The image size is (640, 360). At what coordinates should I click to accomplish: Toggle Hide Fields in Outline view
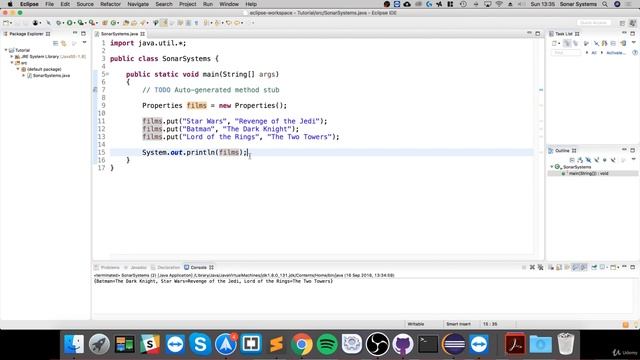coord(588,160)
